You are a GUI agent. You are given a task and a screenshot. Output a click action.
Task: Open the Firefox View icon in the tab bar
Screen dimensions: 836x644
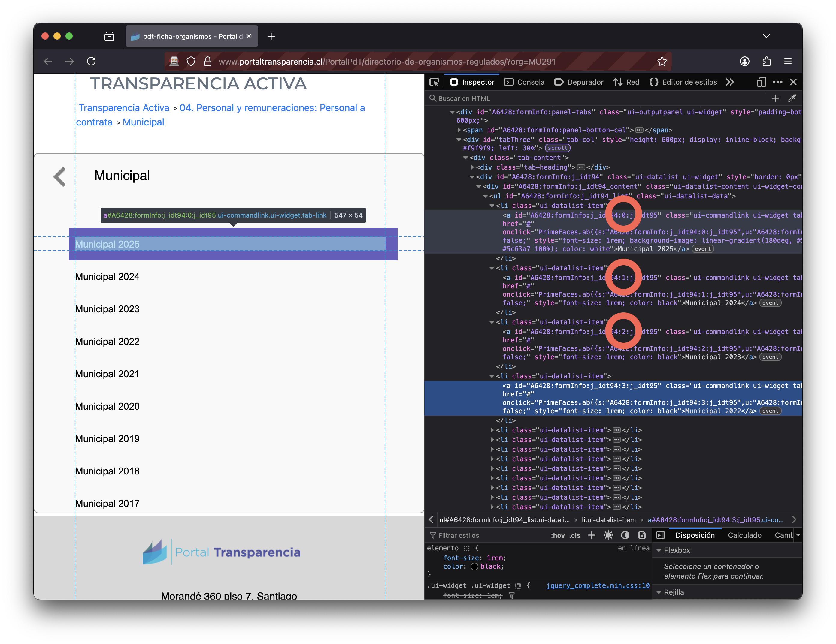pyautogui.click(x=109, y=36)
